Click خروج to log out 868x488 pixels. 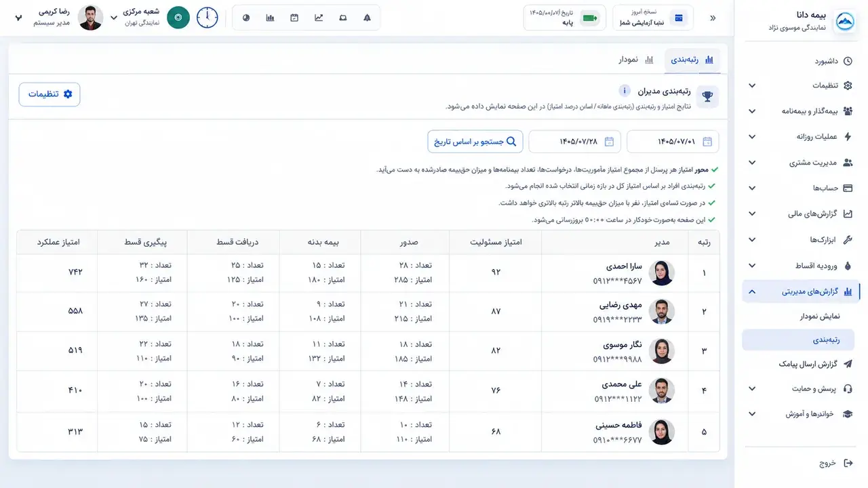835,464
